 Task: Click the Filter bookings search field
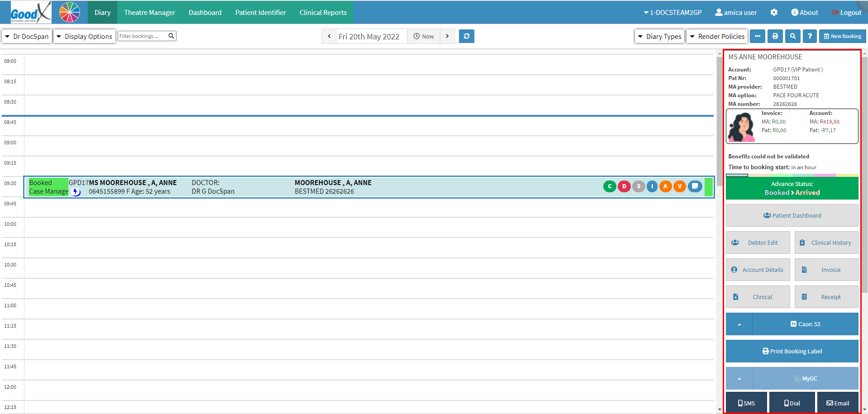coord(142,36)
